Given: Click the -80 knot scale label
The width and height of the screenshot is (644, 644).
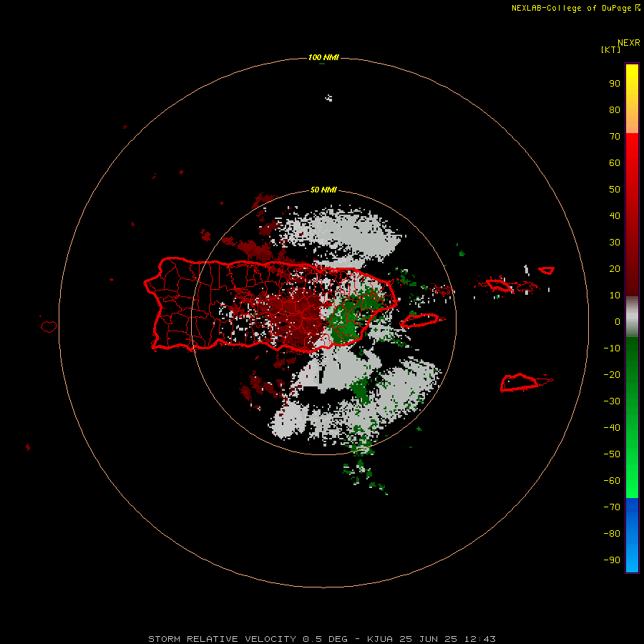Looking at the screenshot, I should [612, 534].
